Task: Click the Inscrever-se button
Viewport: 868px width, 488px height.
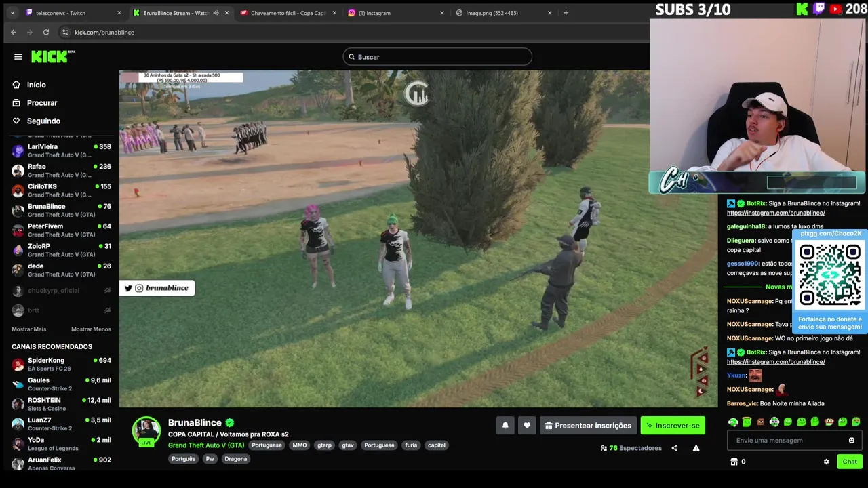Action: click(x=673, y=426)
